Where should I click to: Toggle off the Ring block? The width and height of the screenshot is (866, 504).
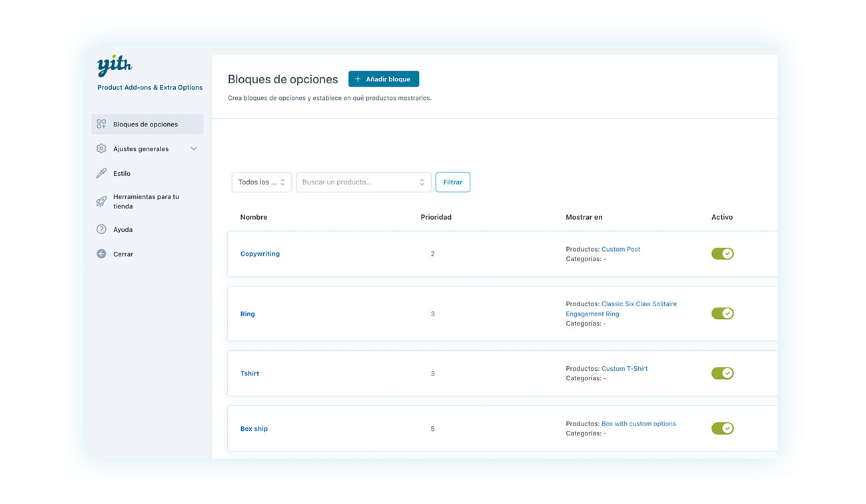point(722,314)
